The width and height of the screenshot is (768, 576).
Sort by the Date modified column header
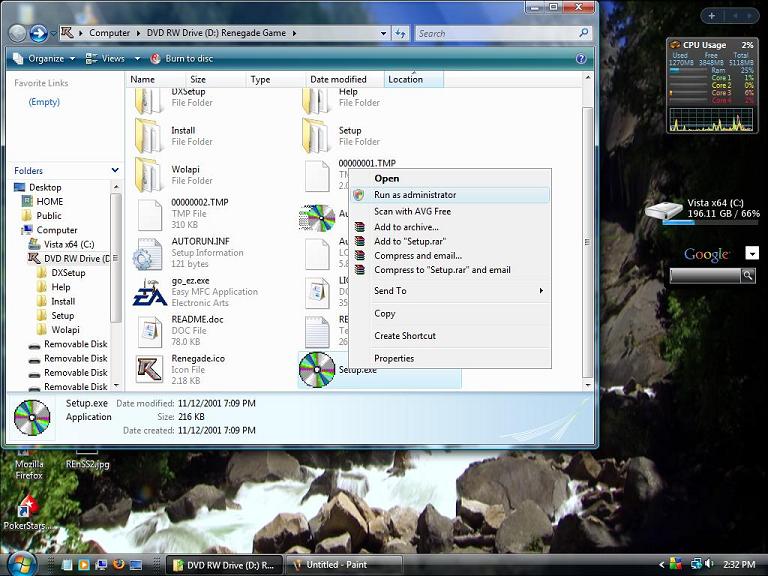coord(338,79)
